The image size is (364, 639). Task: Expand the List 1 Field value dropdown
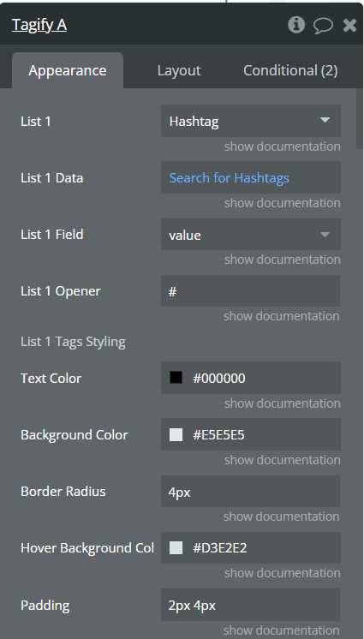tap(251, 235)
